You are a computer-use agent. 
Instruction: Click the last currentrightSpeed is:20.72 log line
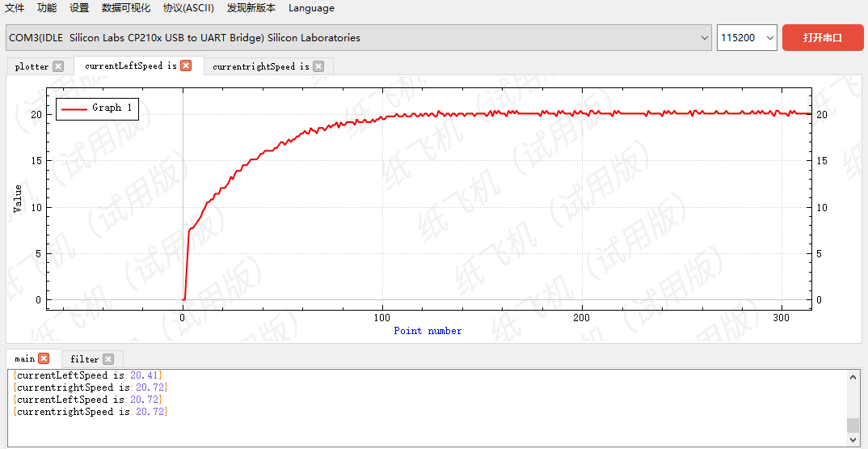click(90, 412)
